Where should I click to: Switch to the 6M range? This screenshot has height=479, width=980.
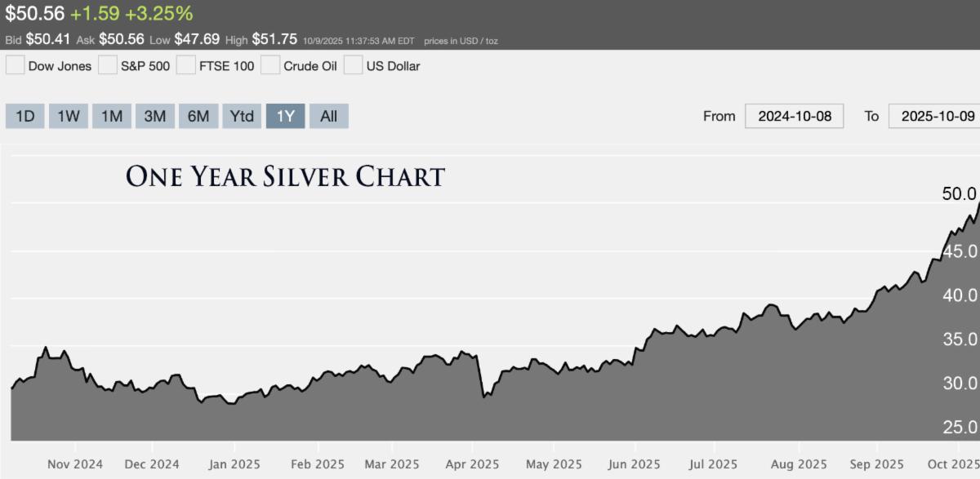(198, 116)
